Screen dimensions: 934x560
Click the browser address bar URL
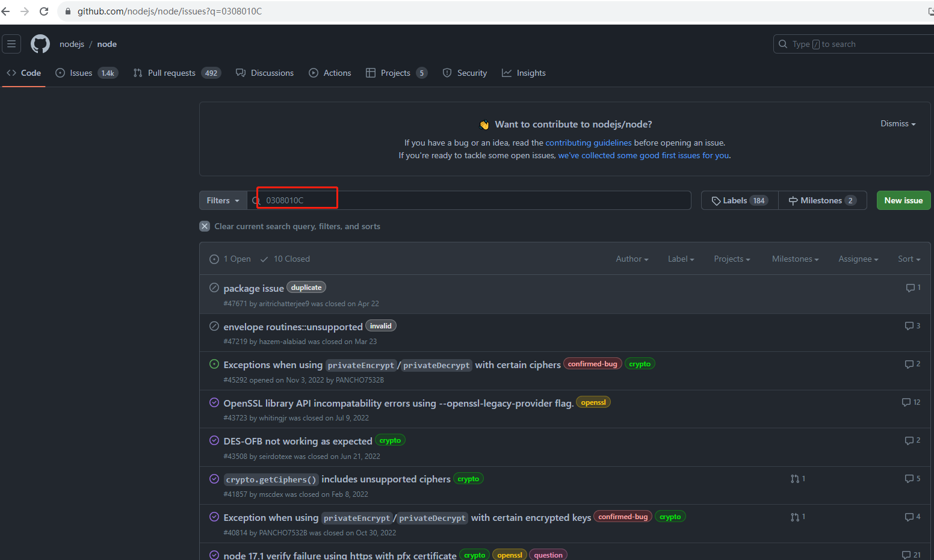click(170, 11)
